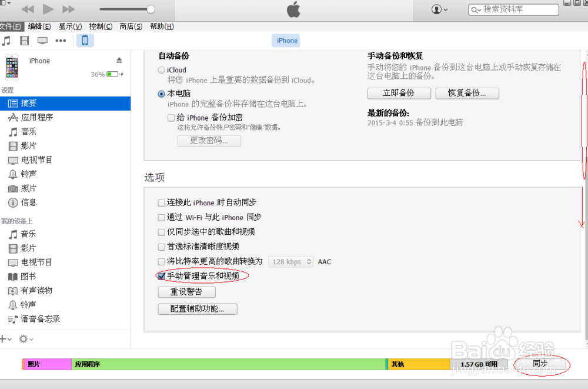588x389 pixels.
Task: Select 摘要 in the settings sidebar
Action: tap(65, 103)
